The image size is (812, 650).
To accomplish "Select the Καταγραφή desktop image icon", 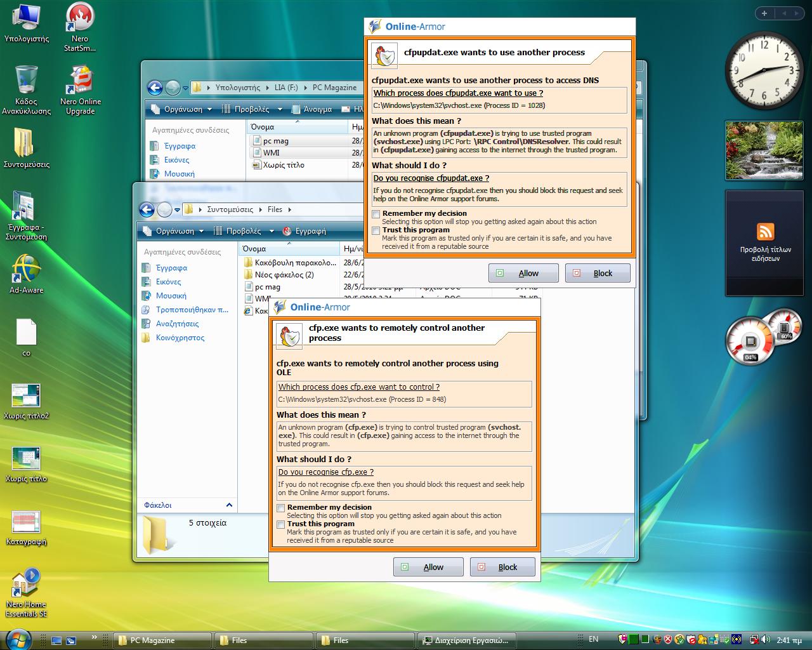I will click(26, 528).
